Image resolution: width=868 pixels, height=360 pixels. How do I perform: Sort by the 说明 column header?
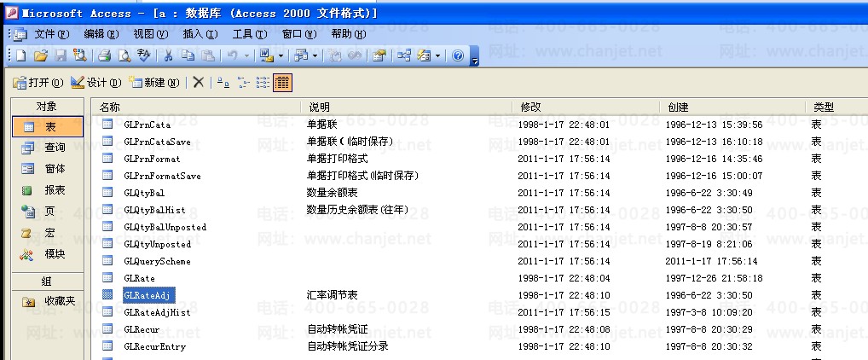tap(407, 107)
